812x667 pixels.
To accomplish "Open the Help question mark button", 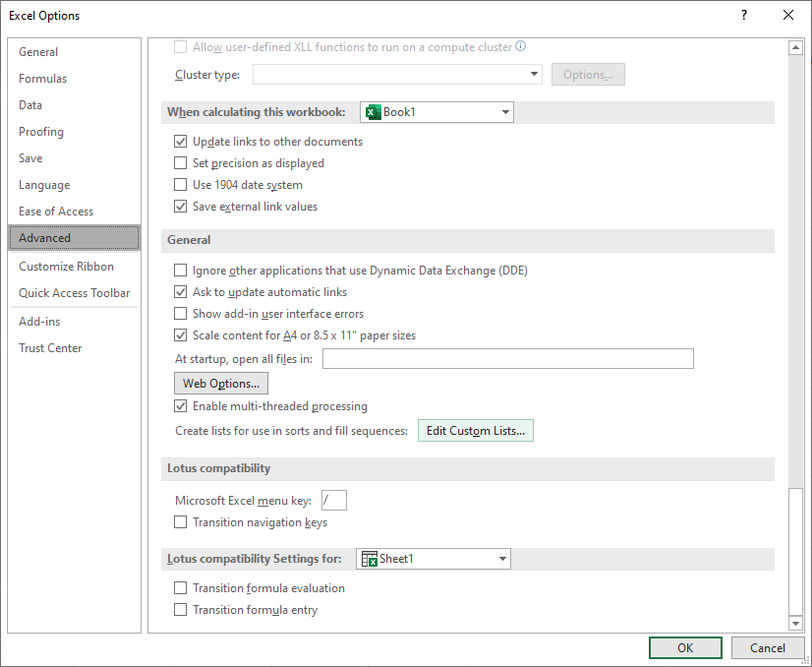I will (x=744, y=15).
